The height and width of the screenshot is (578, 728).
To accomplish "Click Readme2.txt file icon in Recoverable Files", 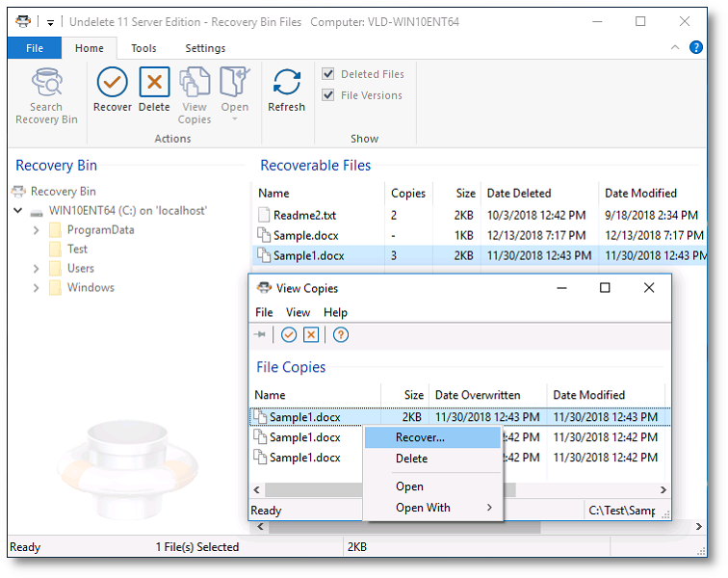I will 264,215.
